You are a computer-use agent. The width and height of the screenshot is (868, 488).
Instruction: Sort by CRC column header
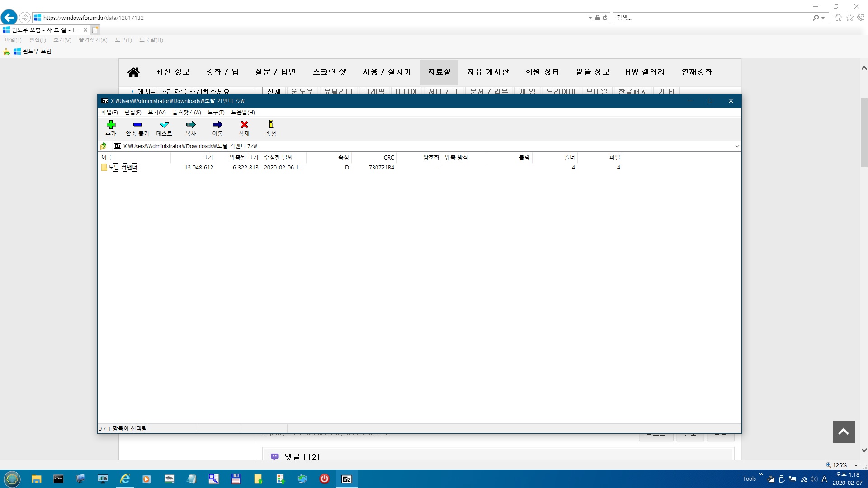pos(374,157)
